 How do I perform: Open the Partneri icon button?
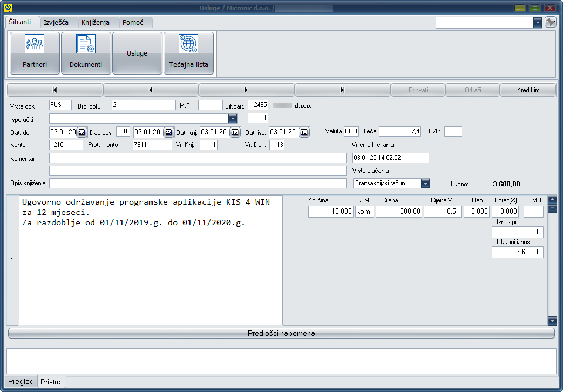coord(35,53)
